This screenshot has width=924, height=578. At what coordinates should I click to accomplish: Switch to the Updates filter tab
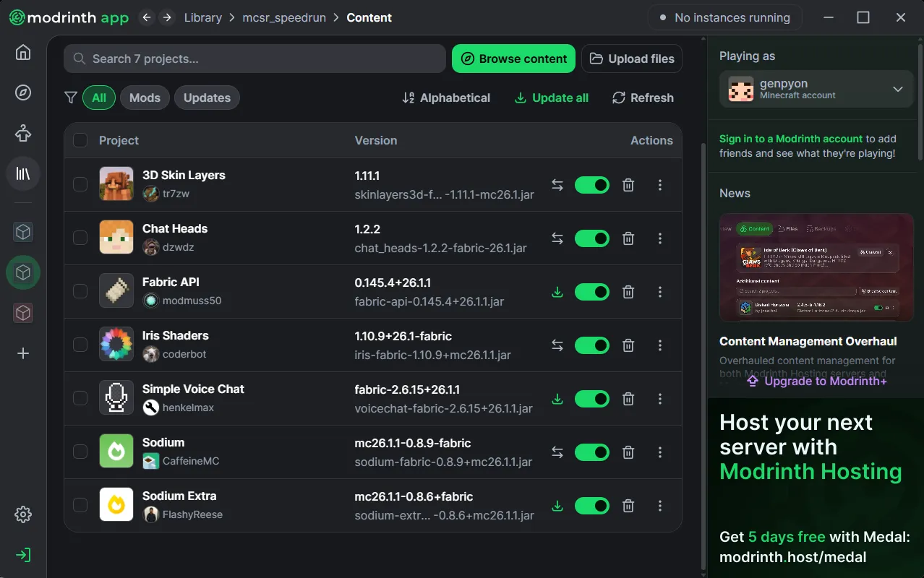[x=207, y=98]
